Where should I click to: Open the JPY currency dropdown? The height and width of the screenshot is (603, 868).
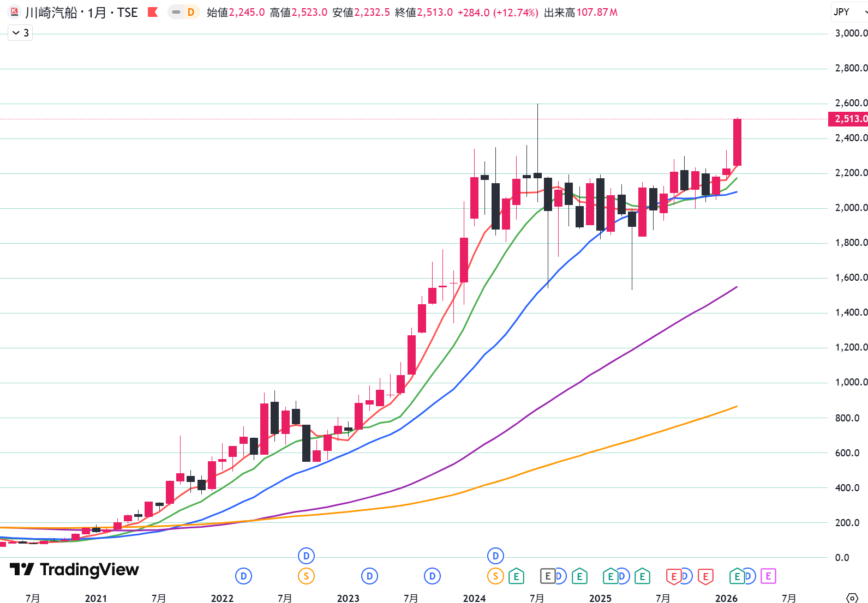848,12
